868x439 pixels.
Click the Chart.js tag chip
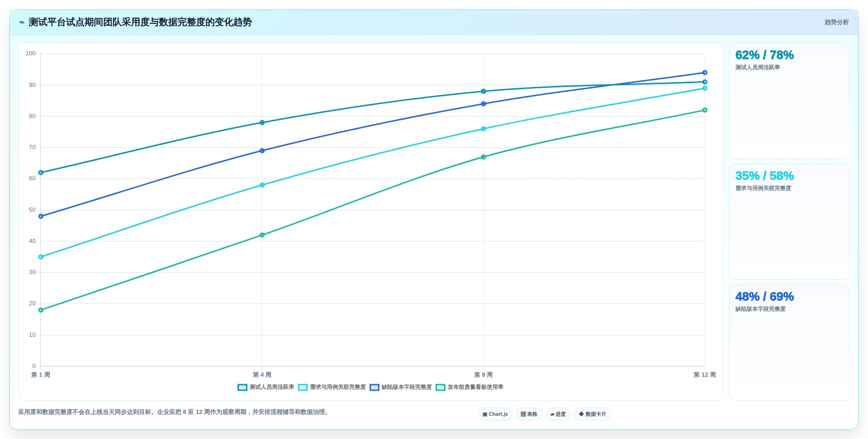coord(495,414)
